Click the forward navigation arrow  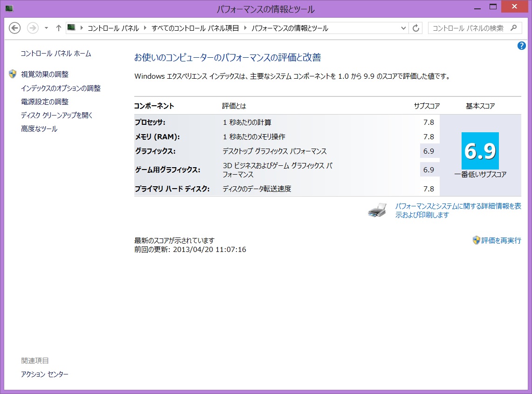point(33,28)
